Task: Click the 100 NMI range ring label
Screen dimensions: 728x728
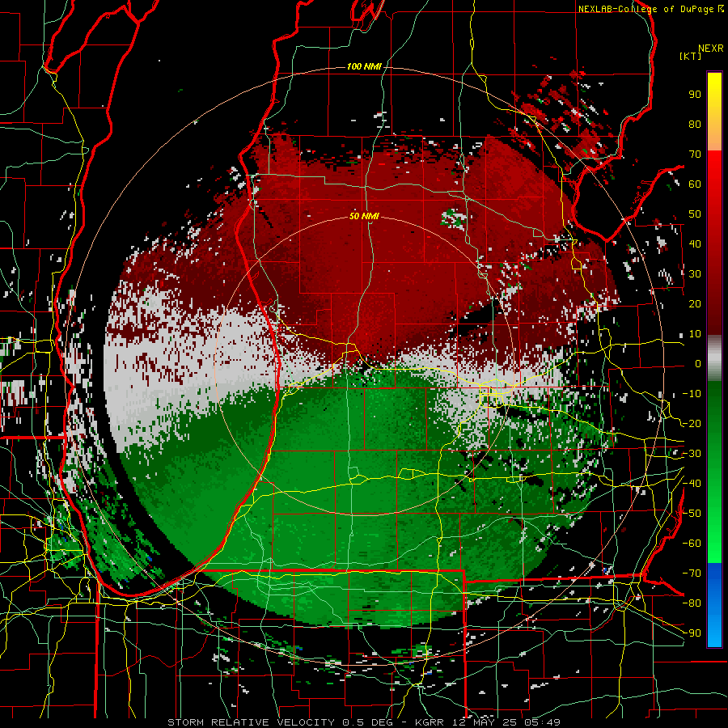Action: 364,67
